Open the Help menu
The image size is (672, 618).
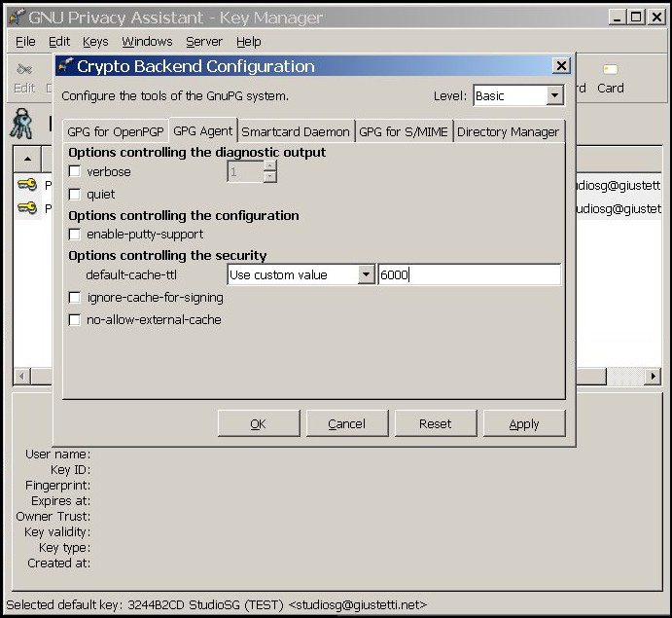pos(249,42)
